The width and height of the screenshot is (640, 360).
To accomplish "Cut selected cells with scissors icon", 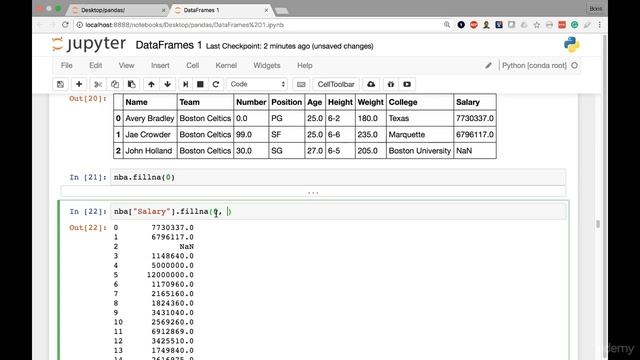I will (98, 84).
